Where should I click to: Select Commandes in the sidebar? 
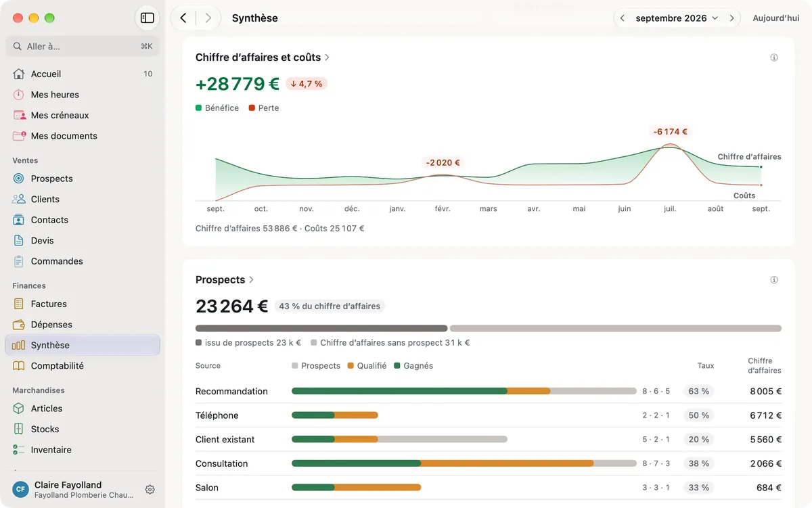(83, 261)
